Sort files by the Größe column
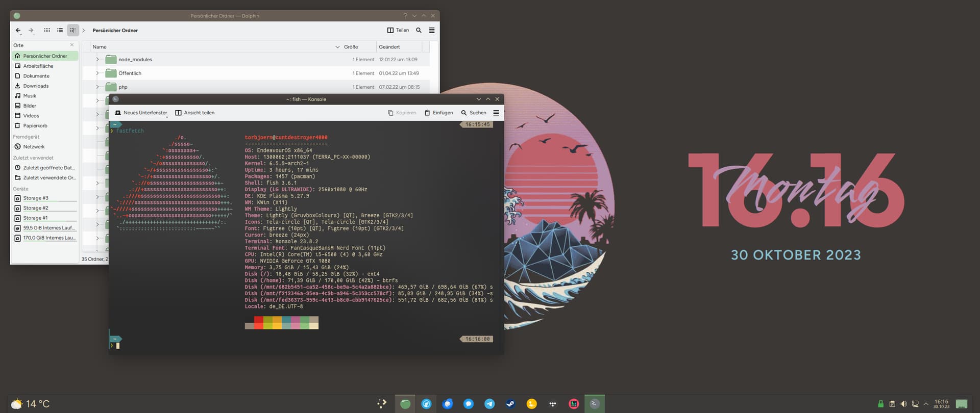The image size is (980, 413). click(351, 47)
